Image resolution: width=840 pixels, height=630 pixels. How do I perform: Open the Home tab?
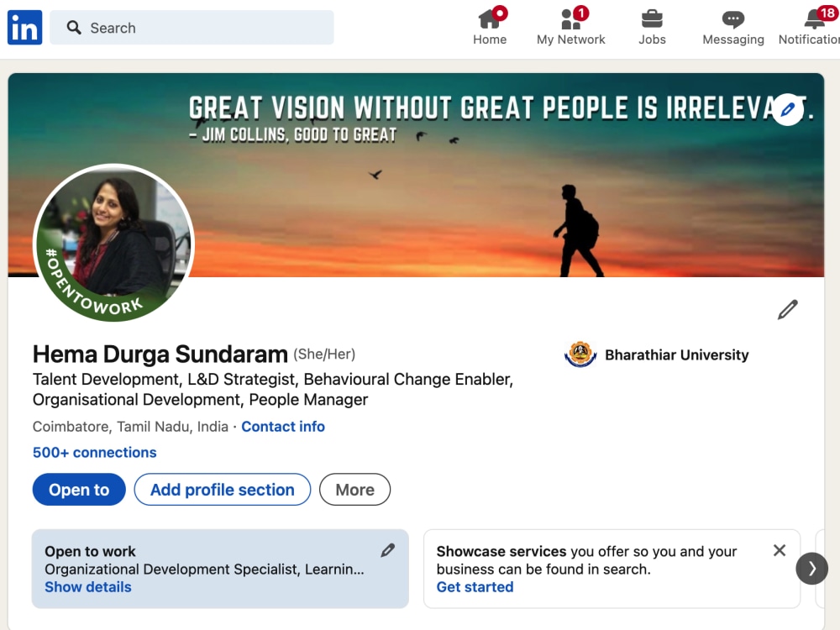[490, 28]
